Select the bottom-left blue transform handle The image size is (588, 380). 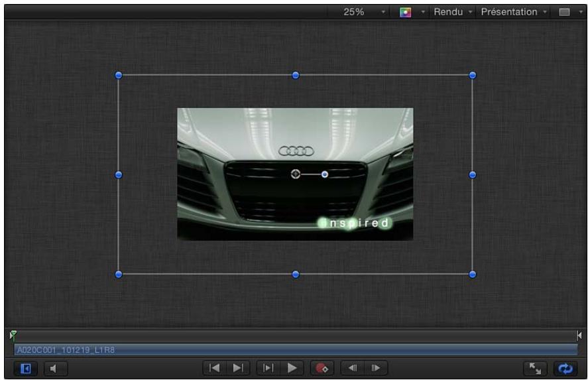(x=119, y=274)
